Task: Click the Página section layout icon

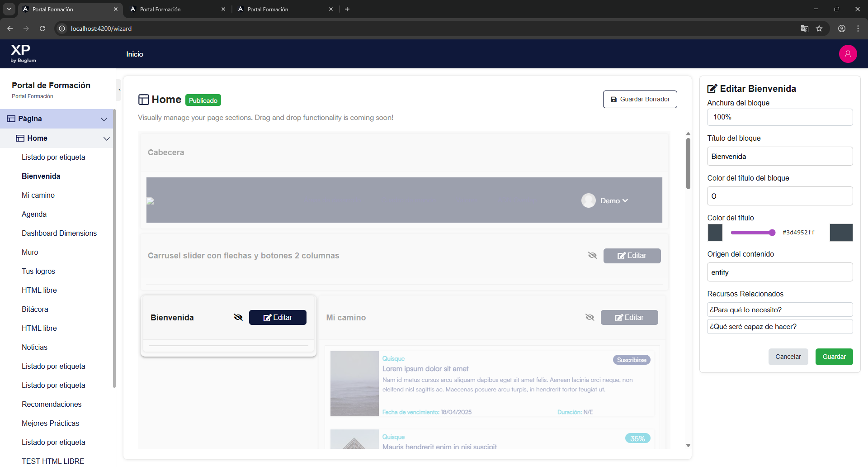Action: (x=11, y=119)
